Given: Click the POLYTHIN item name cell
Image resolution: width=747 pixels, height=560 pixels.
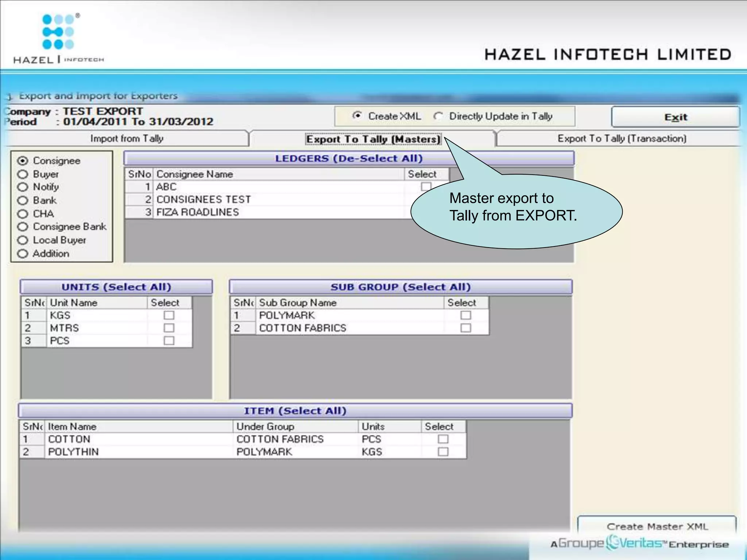Looking at the screenshot, I should click(139, 452).
